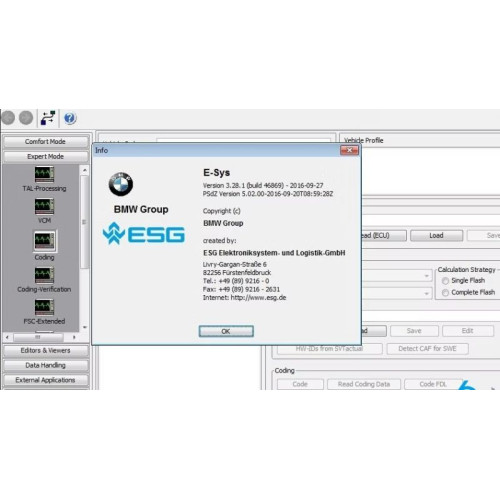Open the External Applications section
500x500 pixels.
(46, 380)
